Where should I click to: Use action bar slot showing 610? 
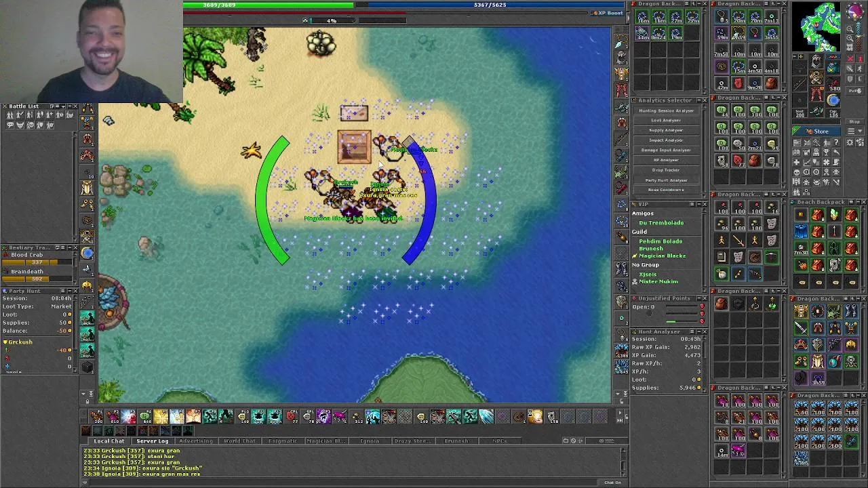113,418
